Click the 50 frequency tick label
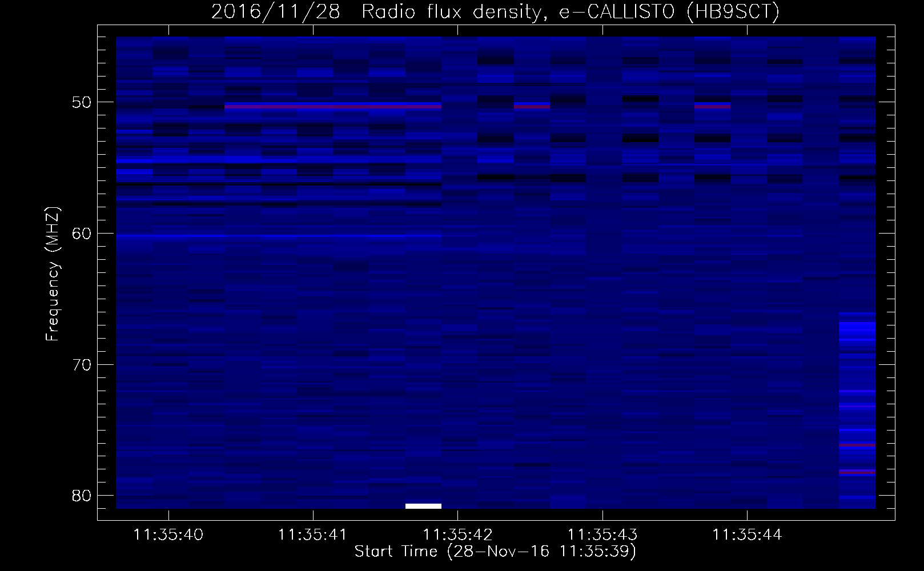 (x=82, y=102)
